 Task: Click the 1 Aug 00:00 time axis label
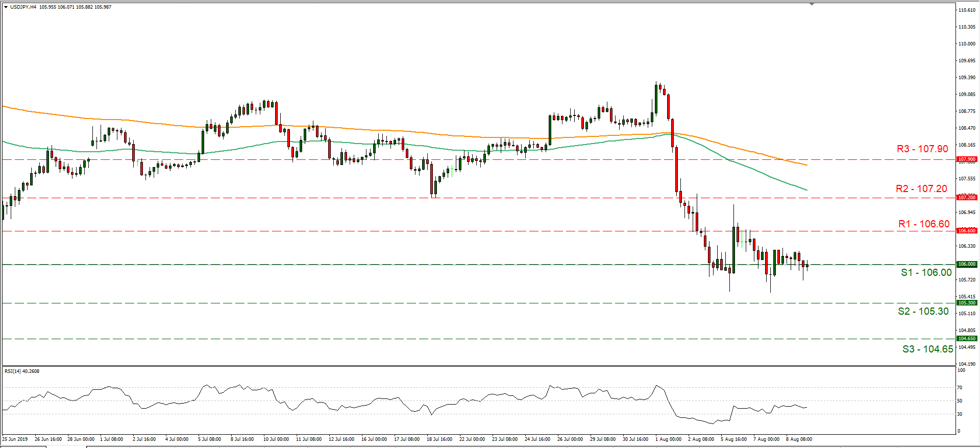669,439
